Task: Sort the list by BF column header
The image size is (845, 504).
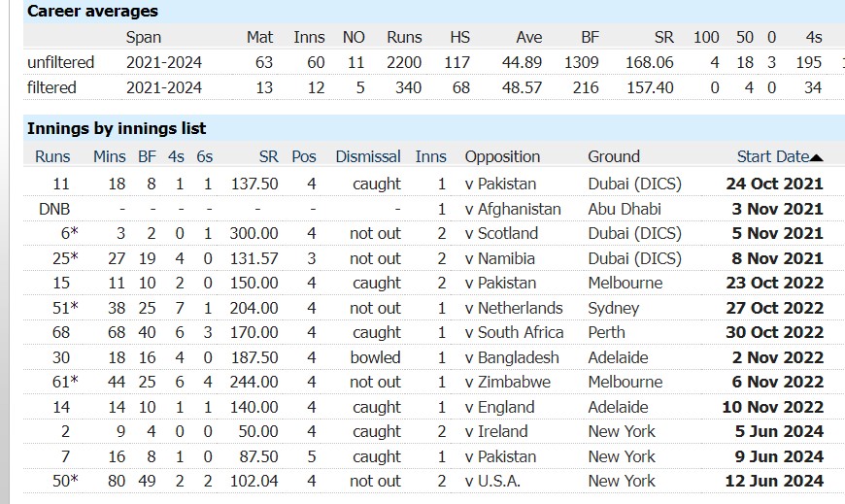Action: tap(147, 157)
